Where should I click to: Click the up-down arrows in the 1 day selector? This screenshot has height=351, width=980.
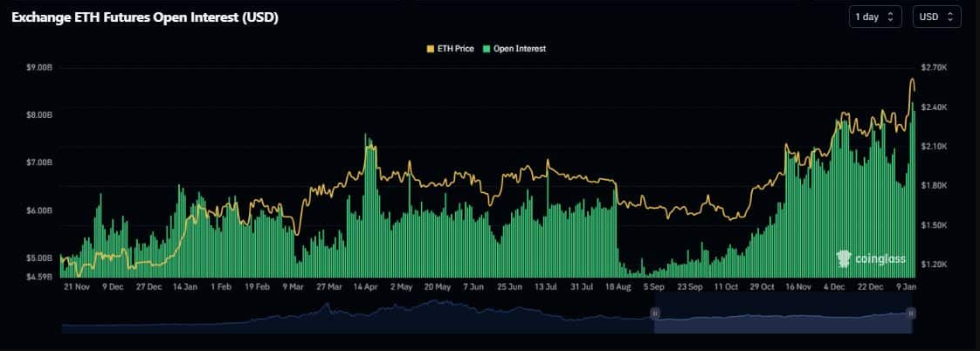[x=891, y=17]
